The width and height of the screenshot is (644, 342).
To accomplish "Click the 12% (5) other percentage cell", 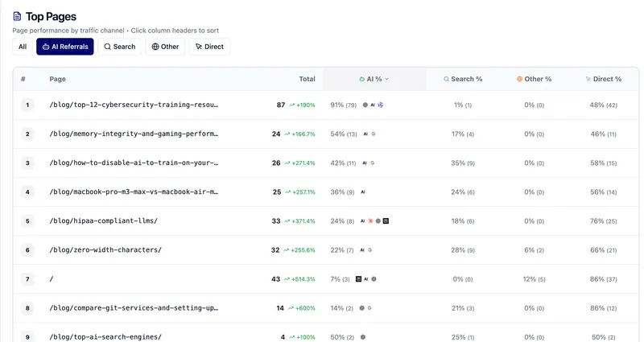I will 534,279.
